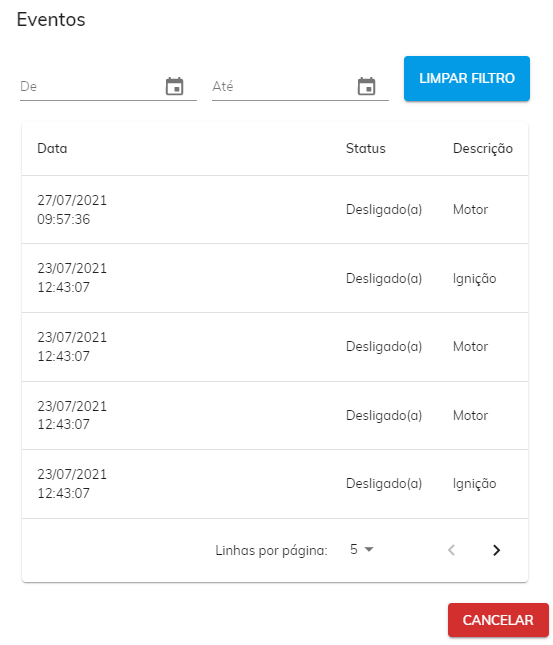Screen dimensions: 553x645
Task: Click Ignição description in the last row
Action: pos(474,484)
